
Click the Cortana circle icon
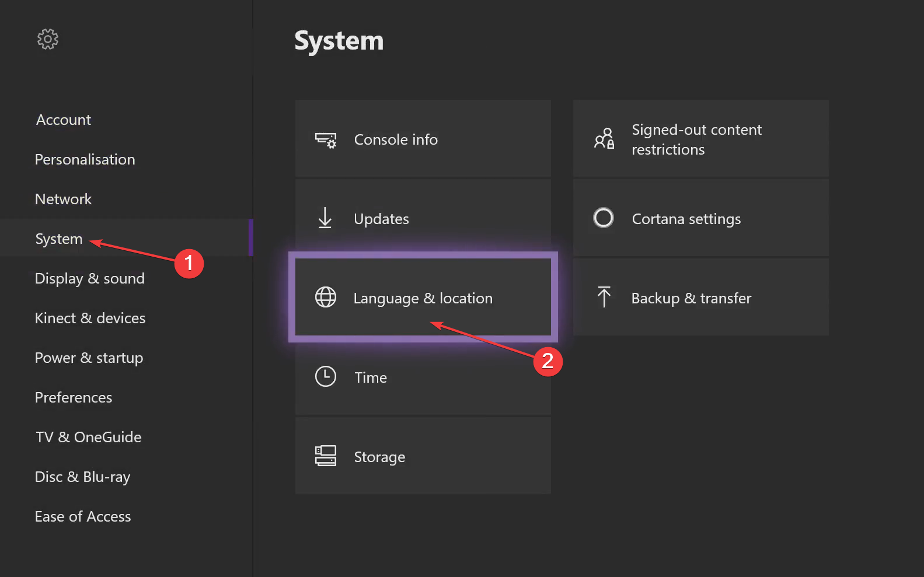[x=604, y=218]
